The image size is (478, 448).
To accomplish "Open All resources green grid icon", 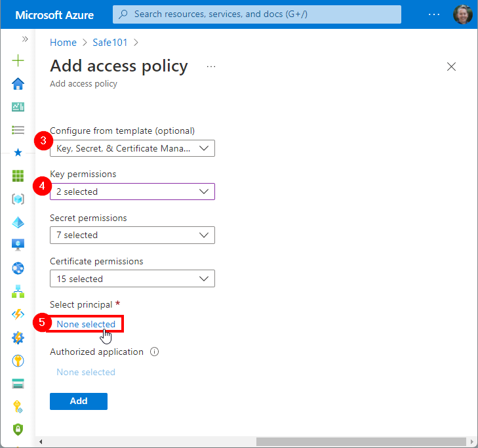I will point(18,176).
